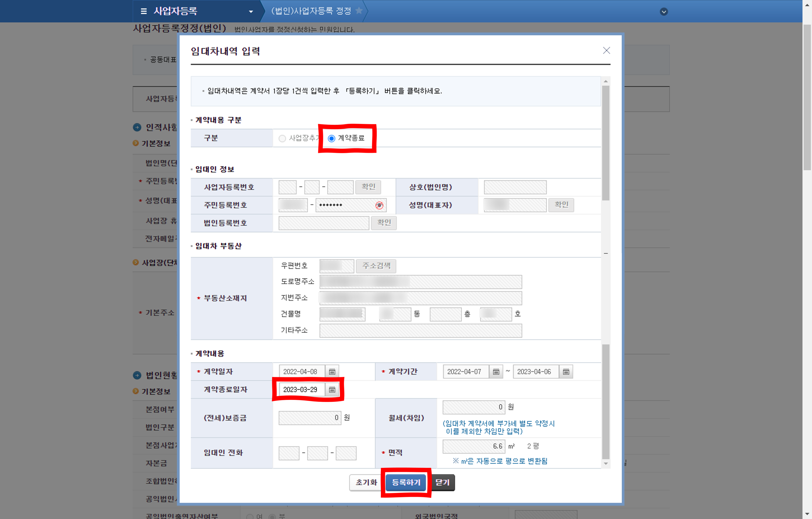The width and height of the screenshot is (812, 519).
Task: Click the 등록하기 button
Action: [x=406, y=482]
